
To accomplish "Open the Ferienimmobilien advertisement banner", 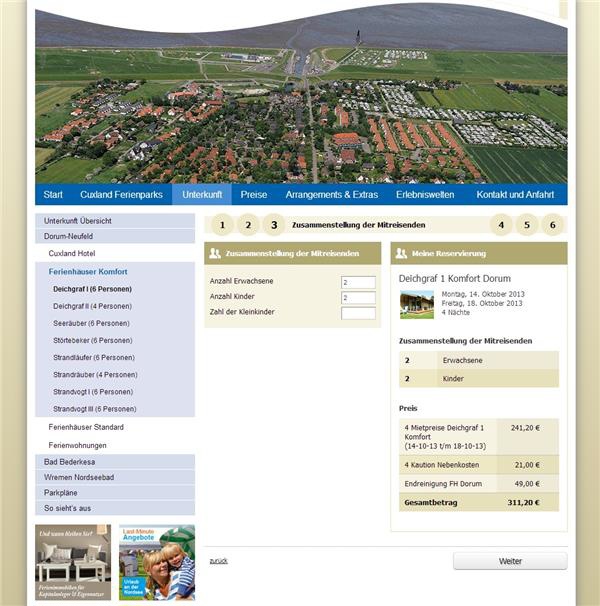I will click(x=73, y=562).
